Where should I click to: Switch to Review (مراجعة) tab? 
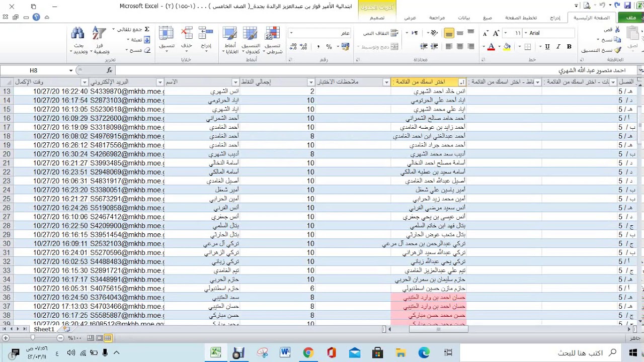[437, 18]
